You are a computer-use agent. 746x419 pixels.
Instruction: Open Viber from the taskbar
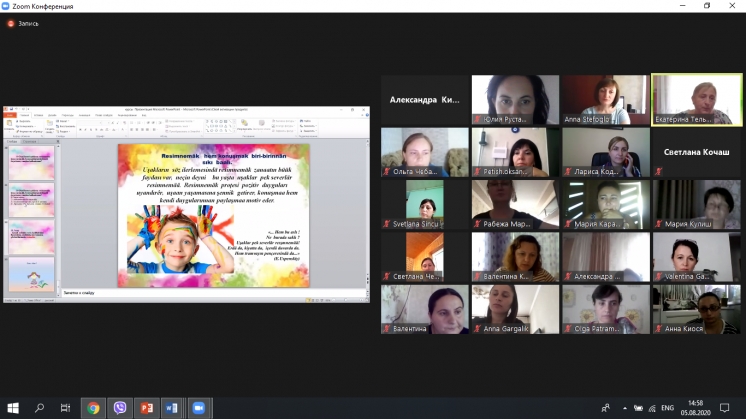coord(120,407)
